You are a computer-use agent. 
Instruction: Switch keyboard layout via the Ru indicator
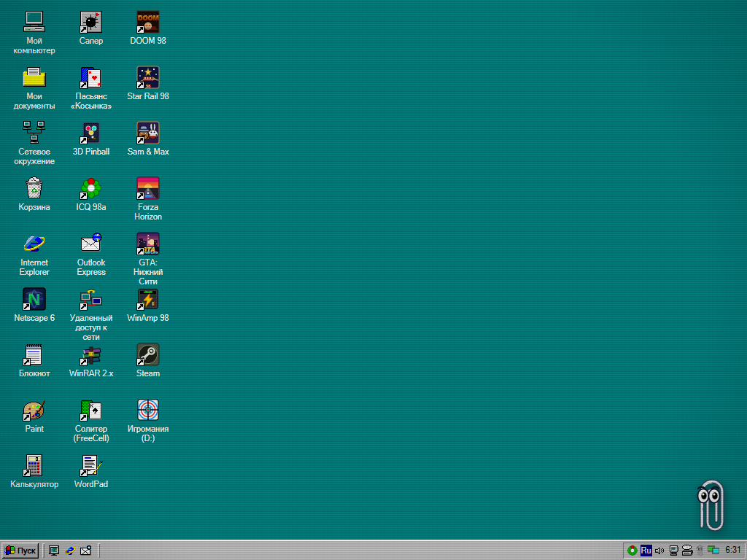(646, 551)
